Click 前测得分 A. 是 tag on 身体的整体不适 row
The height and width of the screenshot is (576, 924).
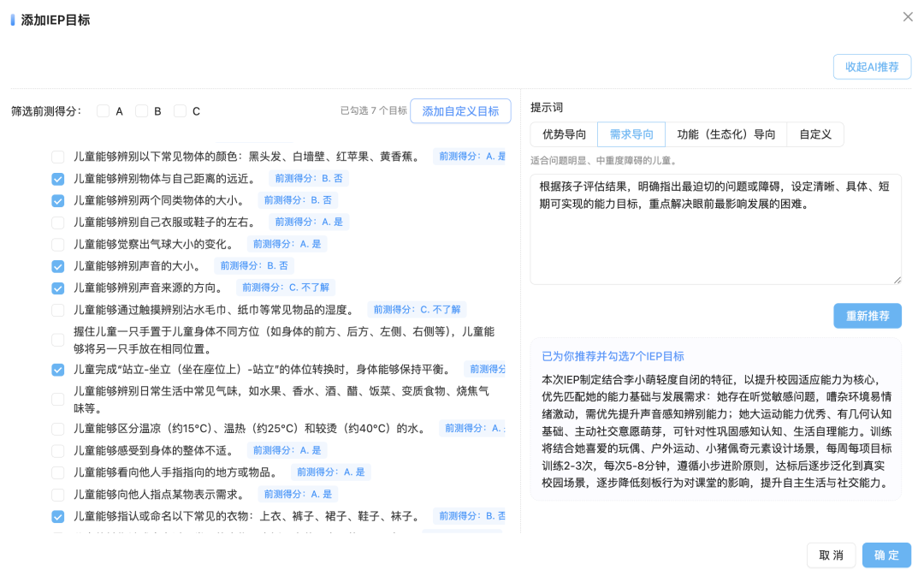(287, 450)
